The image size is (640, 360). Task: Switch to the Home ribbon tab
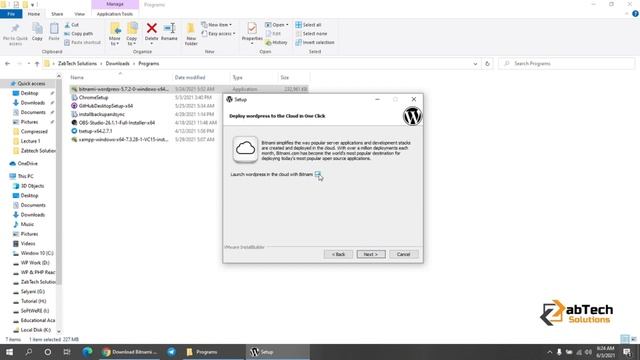(34, 14)
